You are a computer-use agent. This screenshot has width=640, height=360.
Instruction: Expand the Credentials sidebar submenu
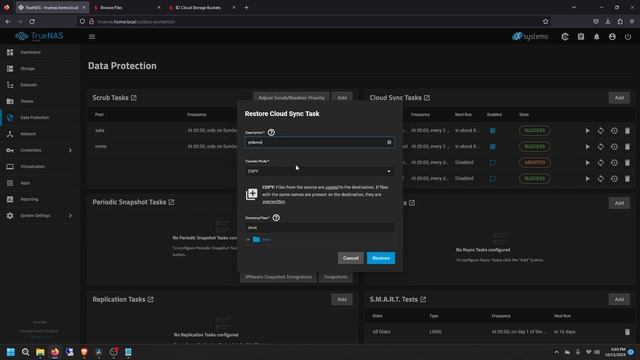[70, 150]
